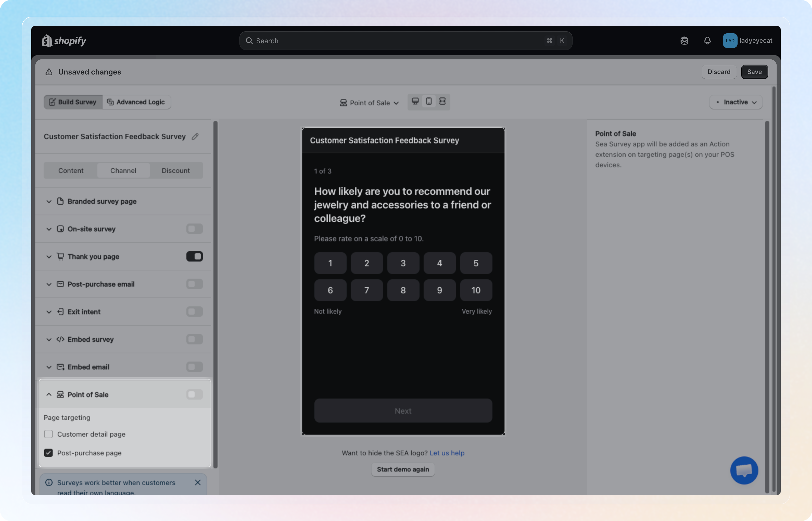812x521 pixels.
Task: Select the Build Survey tab
Action: pyautogui.click(x=73, y=102)
